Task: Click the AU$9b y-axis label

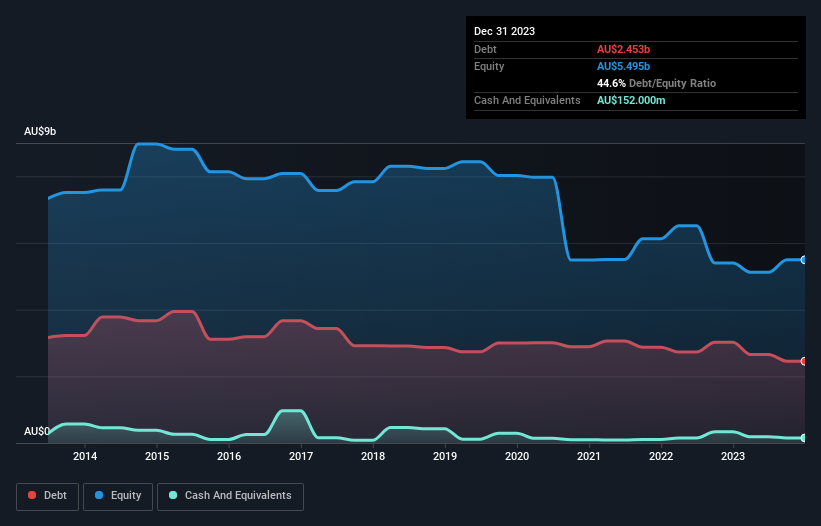Action: [x=40, y=131]
